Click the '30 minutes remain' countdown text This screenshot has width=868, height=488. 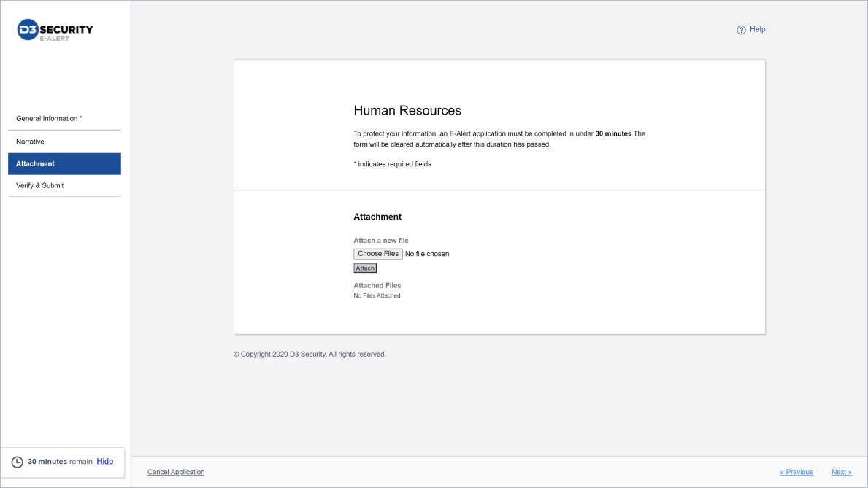tap(60, 462)
